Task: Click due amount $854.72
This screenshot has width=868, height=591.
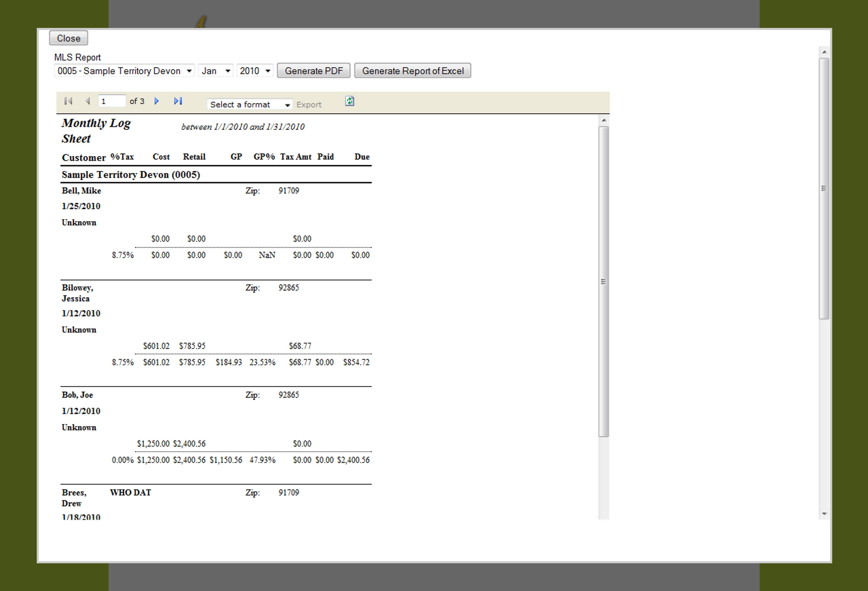Action: tap(356, 362)
